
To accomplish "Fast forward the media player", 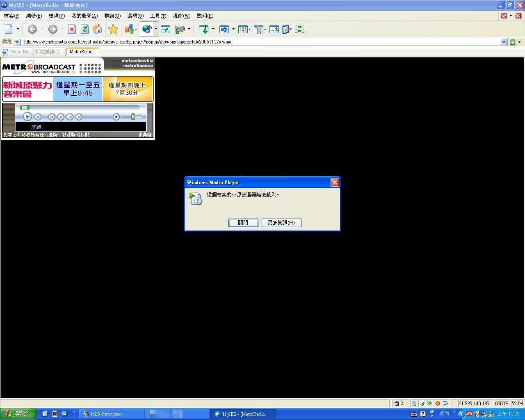I will 70,117.
